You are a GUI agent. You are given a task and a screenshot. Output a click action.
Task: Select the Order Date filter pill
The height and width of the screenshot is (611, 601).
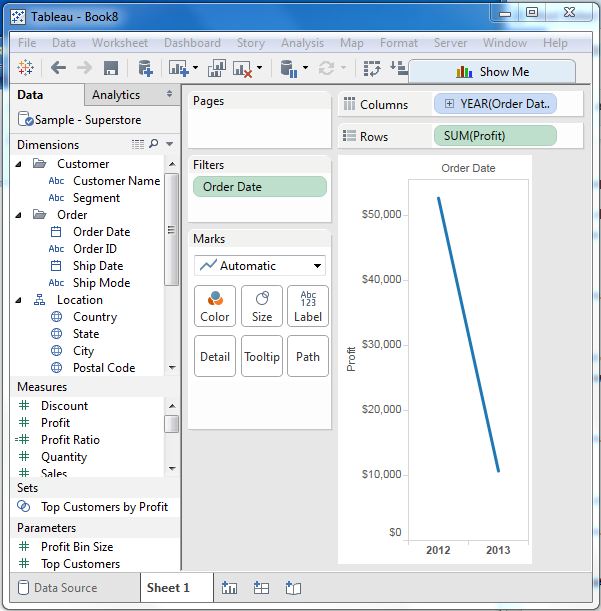point(260,187)
